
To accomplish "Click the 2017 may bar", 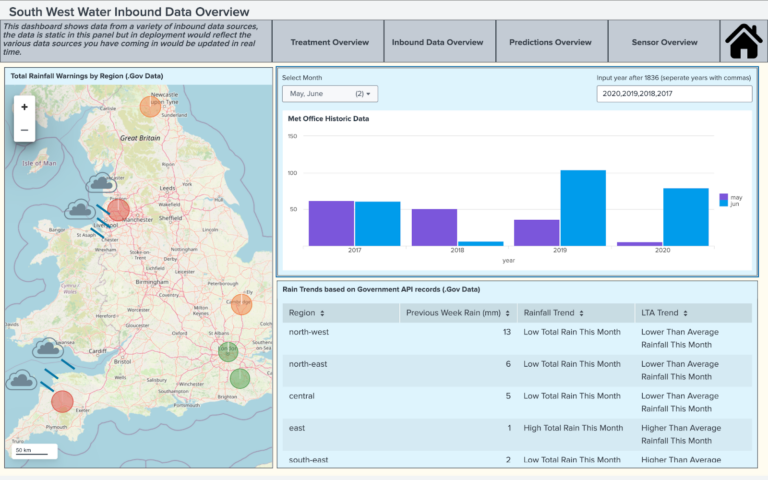I will 331,223.
